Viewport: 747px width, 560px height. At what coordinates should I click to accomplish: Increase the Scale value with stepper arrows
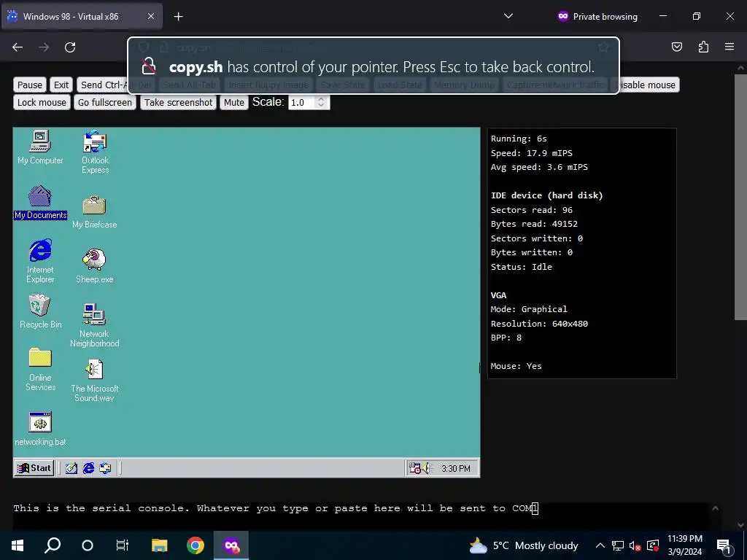321,99
